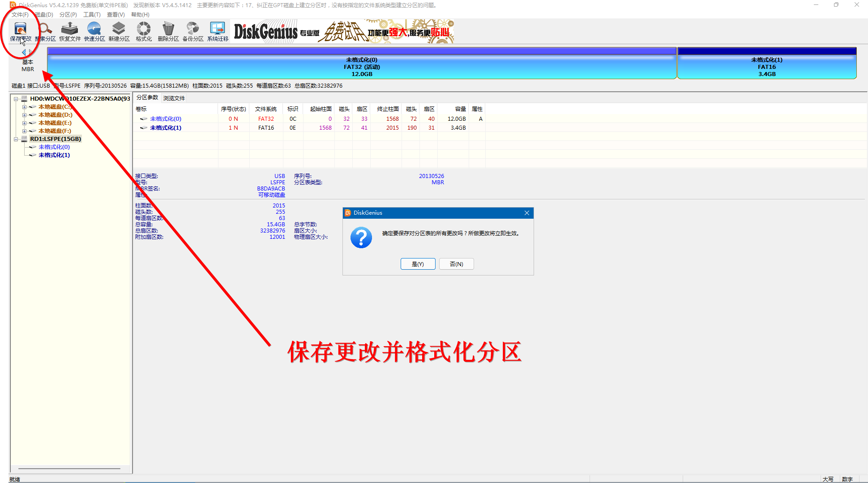Open the Backup Partition (备份分区) tool
Viewport: 868px width, 483px height.
pyautogui.click(x=193, y=32)
